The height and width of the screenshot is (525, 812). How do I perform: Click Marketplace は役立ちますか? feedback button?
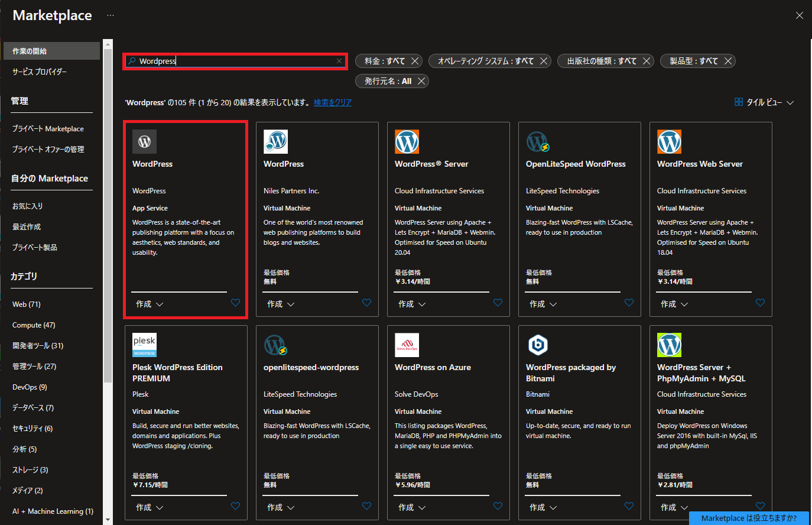[749, 518]
